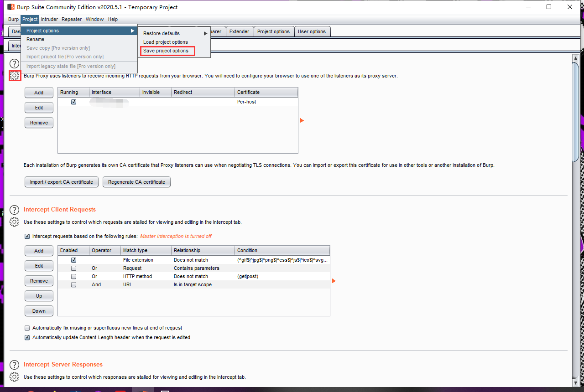Image resolution: width=584 pixels, height=392 pixels.
Task: Click 'Import / export CA certificate' button
Action: coord(62,182)
